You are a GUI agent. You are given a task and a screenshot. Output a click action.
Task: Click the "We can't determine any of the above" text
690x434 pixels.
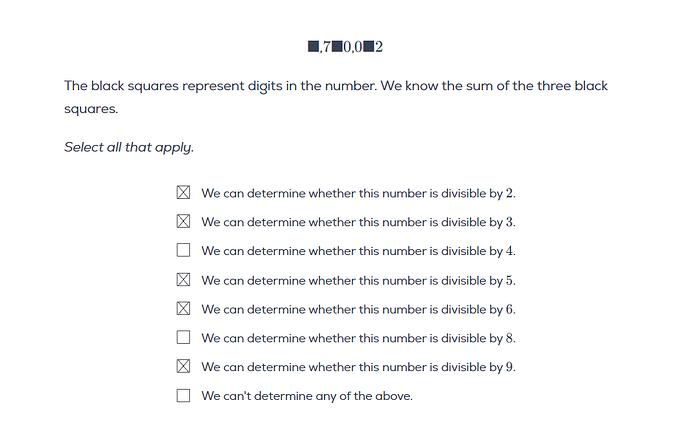point(307,396)
